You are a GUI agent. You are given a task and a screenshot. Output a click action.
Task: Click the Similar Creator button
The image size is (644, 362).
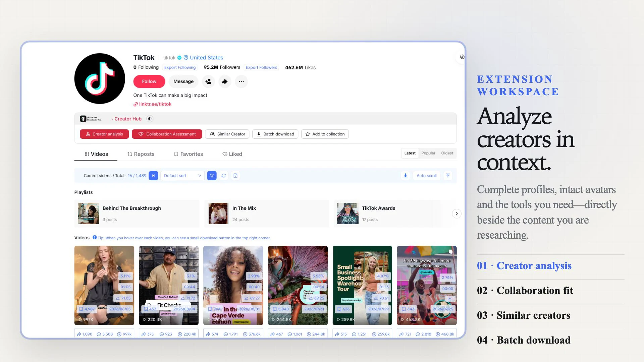pyautogui.click(x=227, y=134)
